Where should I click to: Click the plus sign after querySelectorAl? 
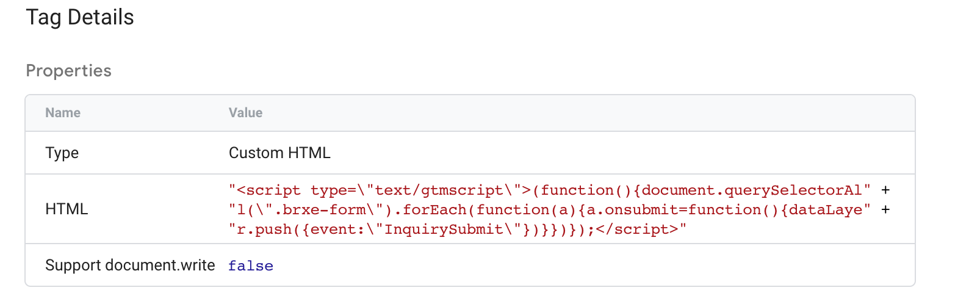pyautogui.click(x=885, y=190)
